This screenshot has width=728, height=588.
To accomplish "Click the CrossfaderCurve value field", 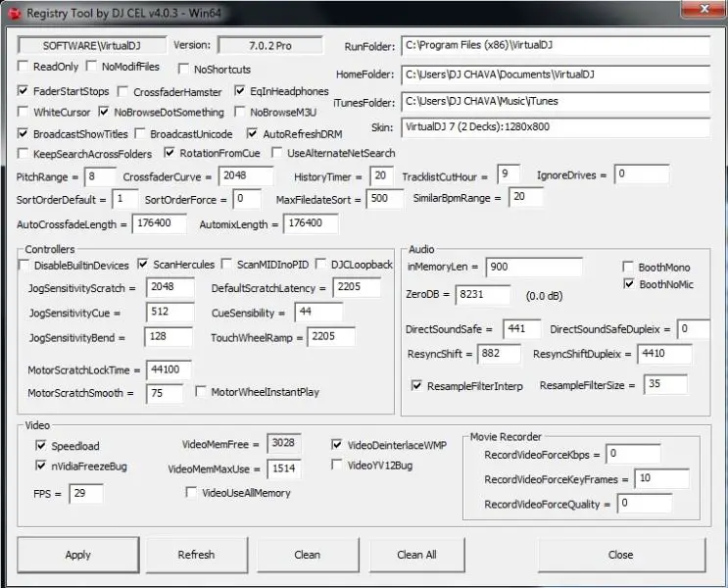I will point(246,175).
